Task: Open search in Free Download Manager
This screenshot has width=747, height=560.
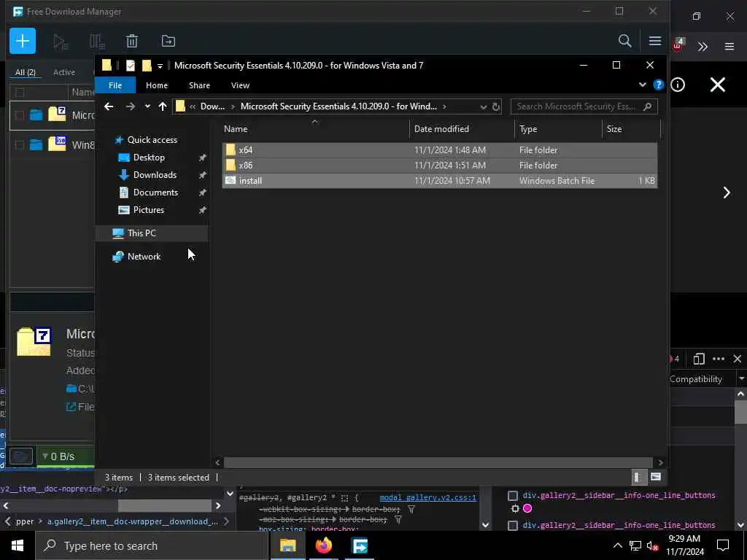Action: coord(624,41)
